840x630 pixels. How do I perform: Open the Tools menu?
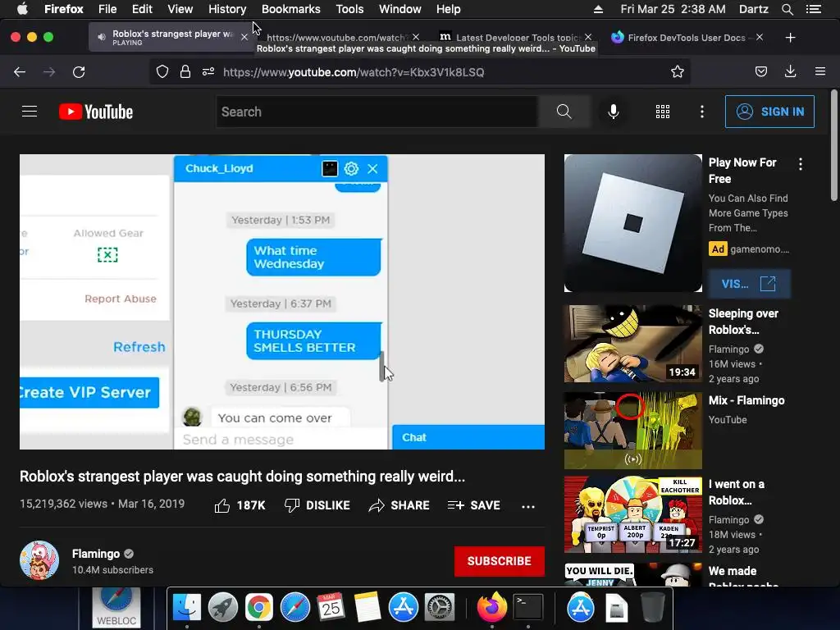[x=349, y=9]
